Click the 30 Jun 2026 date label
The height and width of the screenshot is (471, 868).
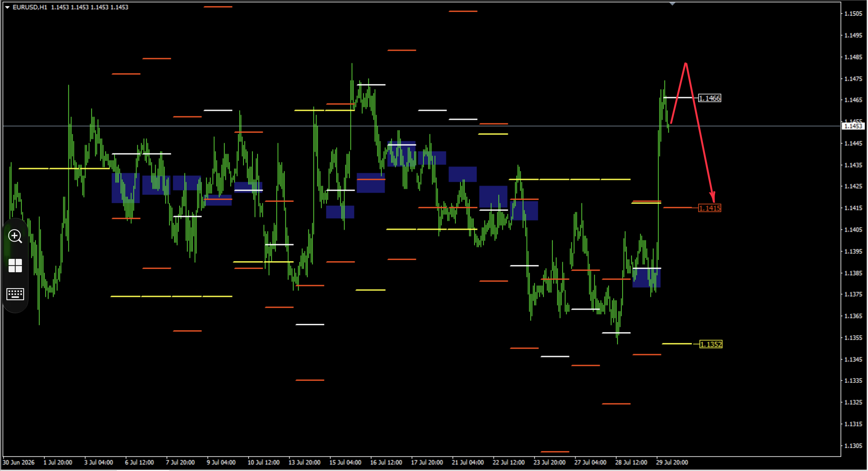click(18, 462)
